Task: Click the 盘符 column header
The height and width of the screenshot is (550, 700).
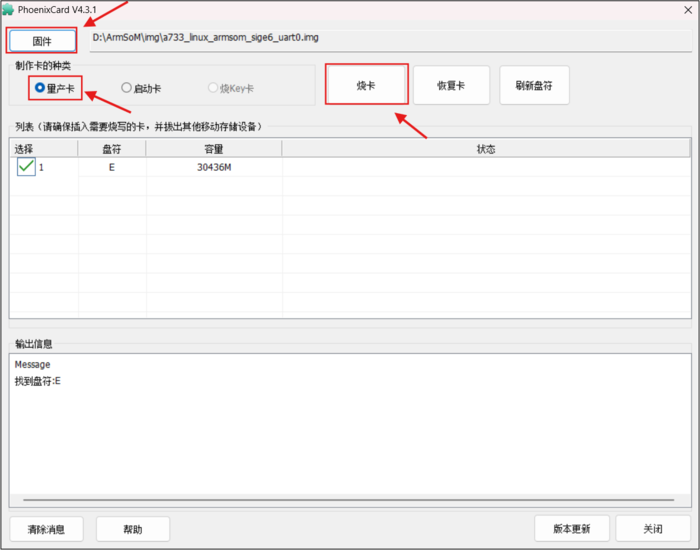Action: coord(112,149)
